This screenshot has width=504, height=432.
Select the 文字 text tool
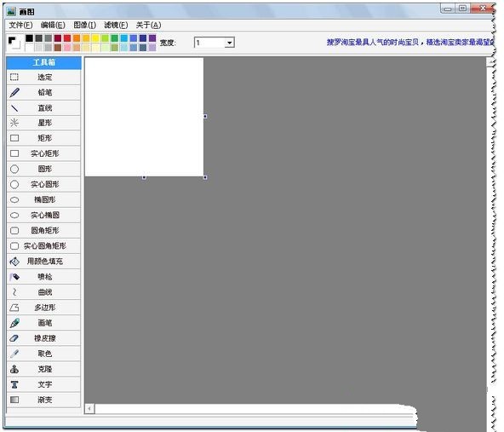click(x=43, y=384)
